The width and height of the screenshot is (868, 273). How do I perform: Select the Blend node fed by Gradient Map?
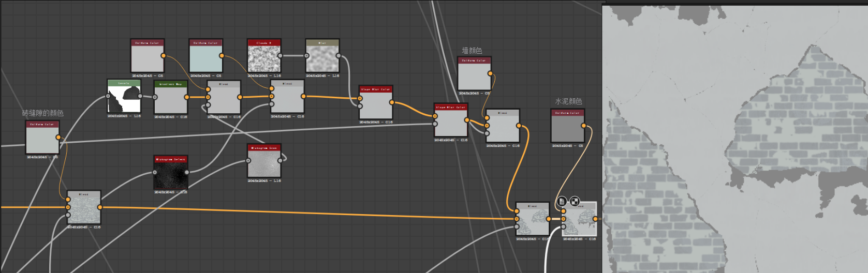tap(224, 97)
